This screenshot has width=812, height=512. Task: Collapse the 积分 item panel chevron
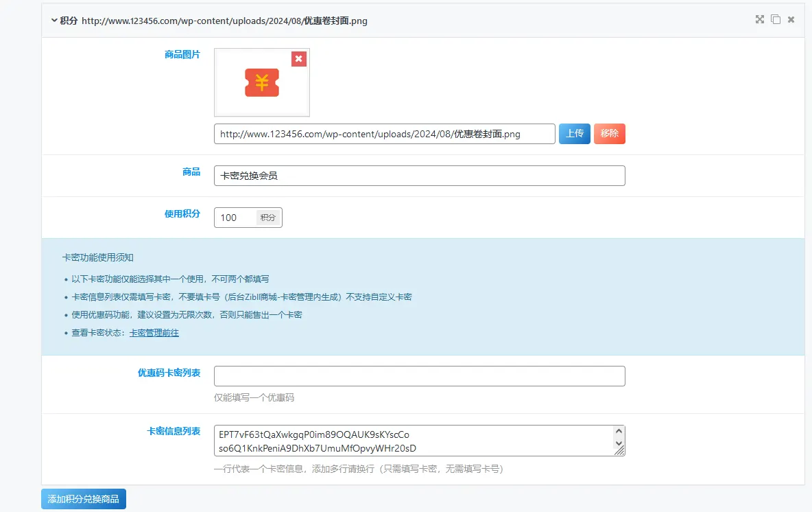(x=54, y=21)
